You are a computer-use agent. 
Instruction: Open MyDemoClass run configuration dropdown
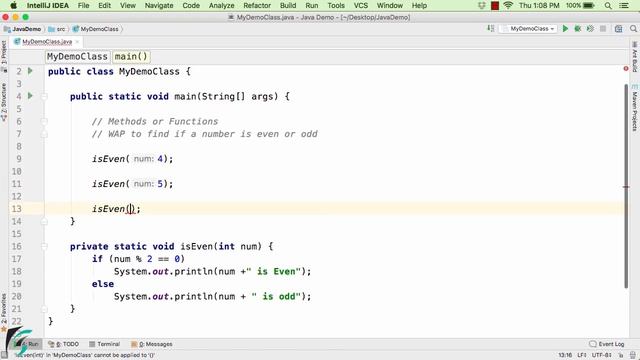[x=529, y=29]
